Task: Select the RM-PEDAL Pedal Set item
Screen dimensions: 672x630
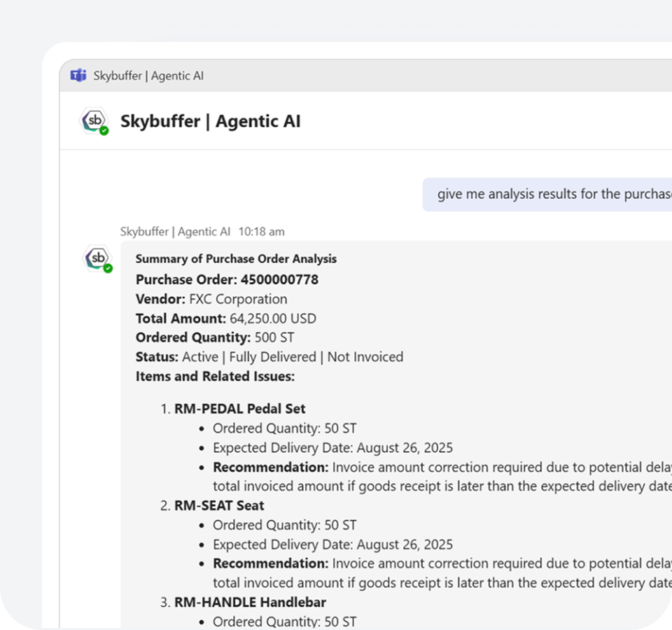Action: [x=239, y=409]
